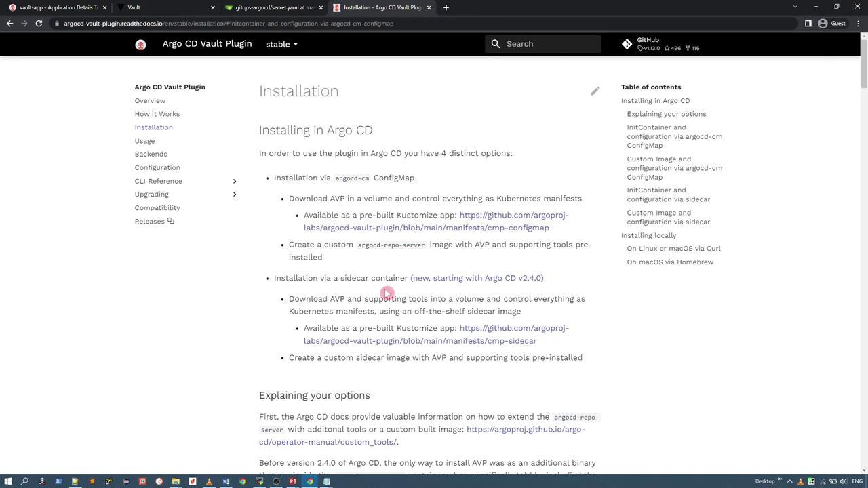This screenshot has height=488, width=868.
Task: Go to Usage in the sidebar
Action: (144, 141)
